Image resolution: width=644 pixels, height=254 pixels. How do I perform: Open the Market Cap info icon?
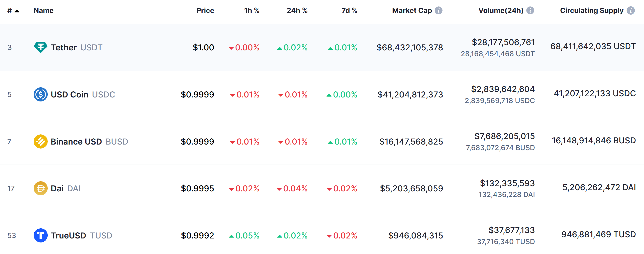439,11
